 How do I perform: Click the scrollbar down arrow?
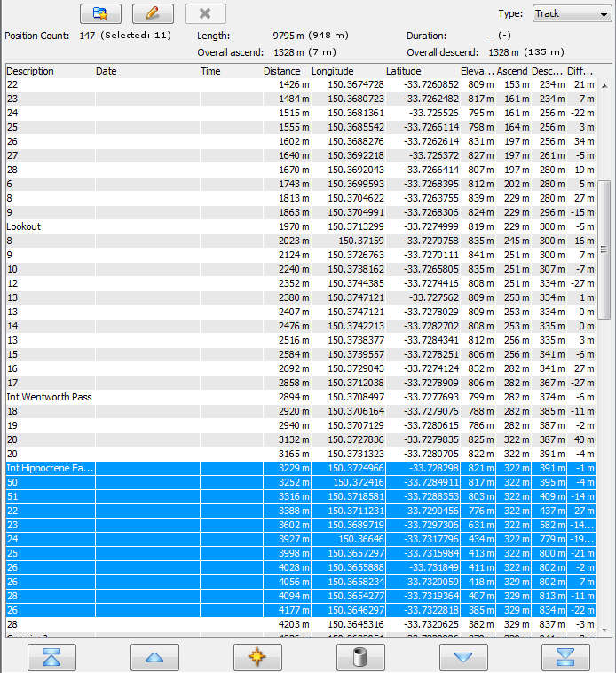(x=605, y=630)
